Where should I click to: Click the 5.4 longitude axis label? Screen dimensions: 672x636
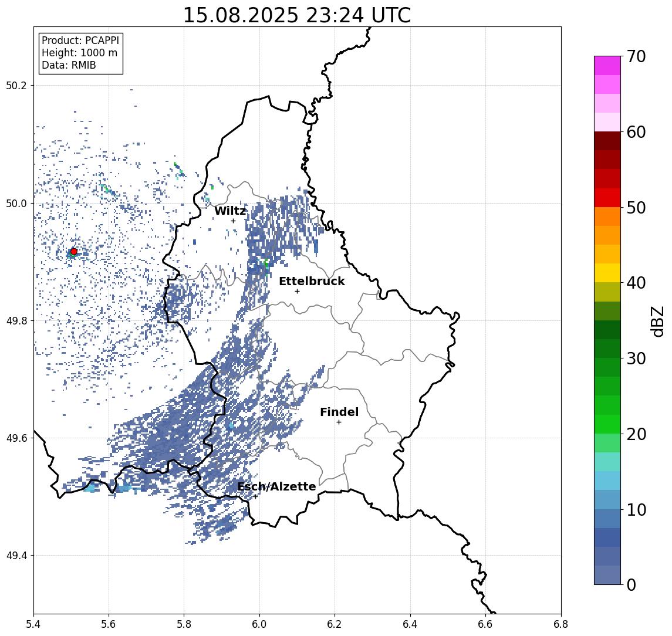[33, 624]
